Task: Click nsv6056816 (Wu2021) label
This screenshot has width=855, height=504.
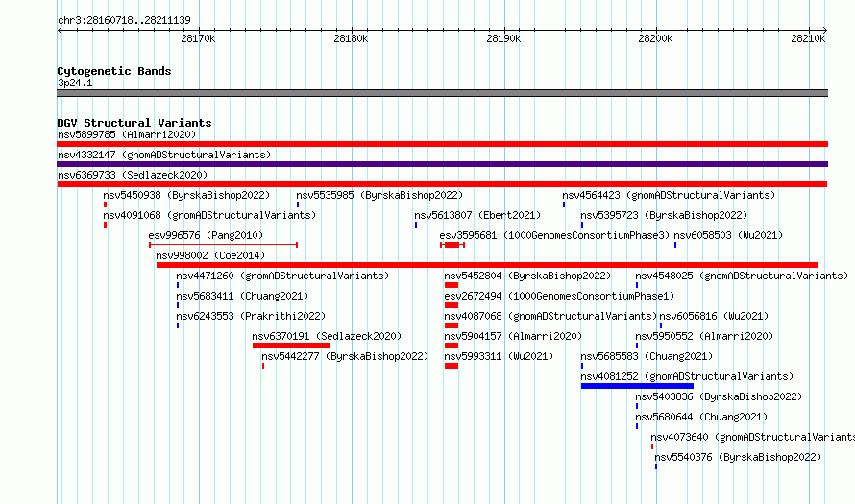Action: click(714, 316)
